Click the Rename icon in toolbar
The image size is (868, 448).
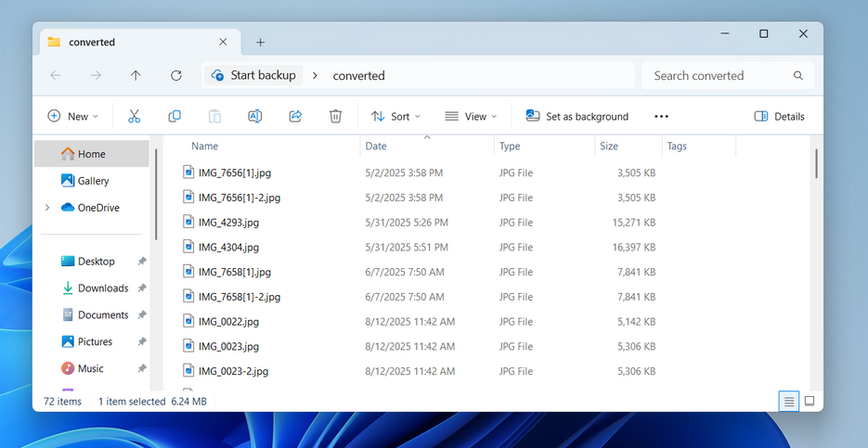(254, 116)
